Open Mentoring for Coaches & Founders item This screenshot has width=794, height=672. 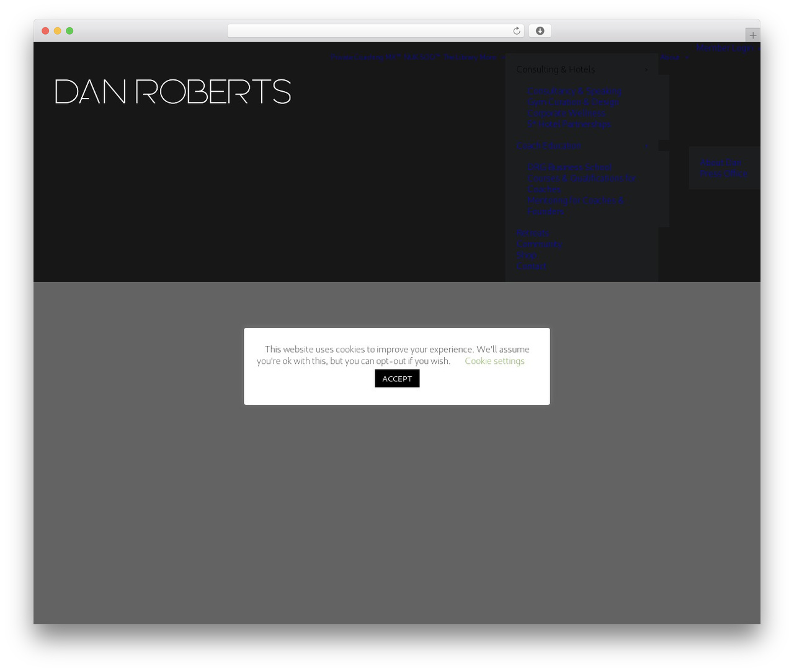point(575,206)
